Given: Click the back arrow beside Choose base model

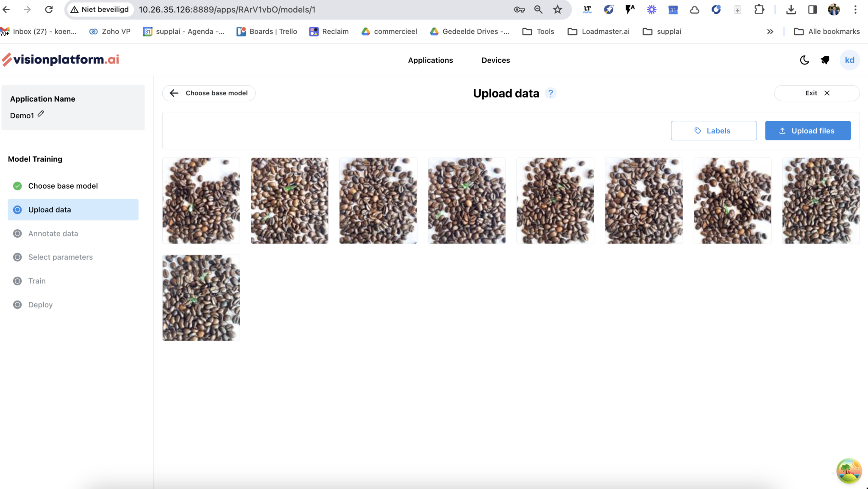Looking at the screenshot, I should click(x=174, y=93).
